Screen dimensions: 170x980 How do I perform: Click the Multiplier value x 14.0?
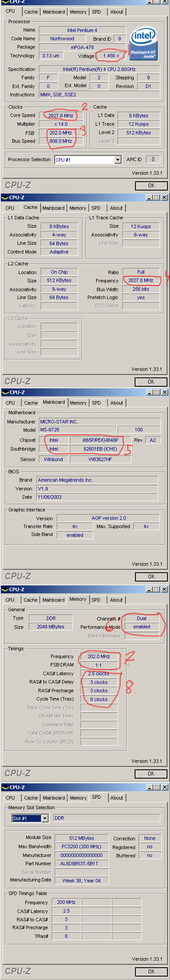pyautogui.click(x=61, y=124)
